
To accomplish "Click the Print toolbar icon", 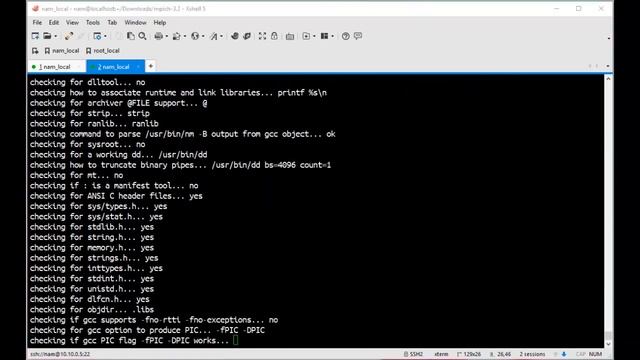I will click(158, 36).
